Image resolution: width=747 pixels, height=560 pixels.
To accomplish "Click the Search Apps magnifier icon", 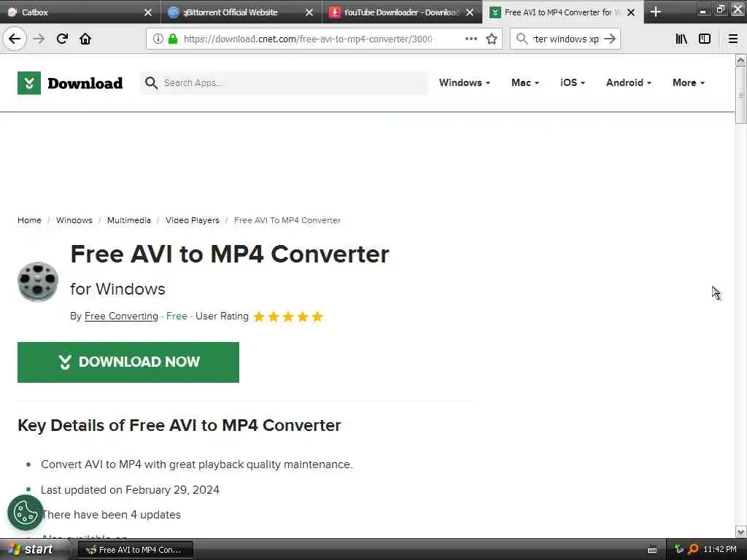I will pyautogui.click(x=151, y=83).
